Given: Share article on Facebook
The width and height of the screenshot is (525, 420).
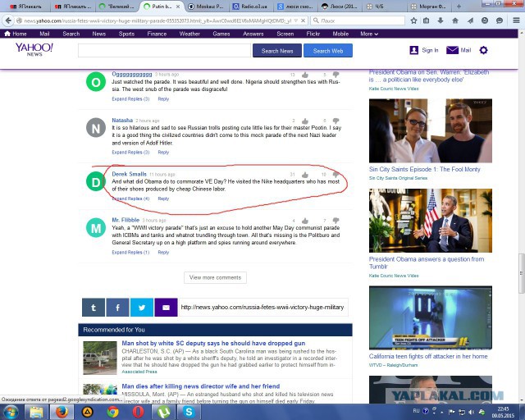Looking at the screenshot, I should [x=117, y=308].
